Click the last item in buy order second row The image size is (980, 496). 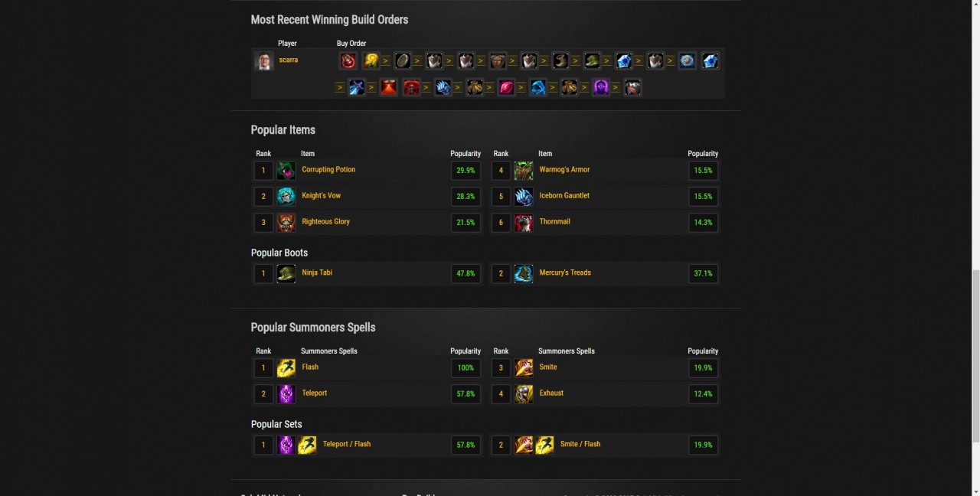632,87
